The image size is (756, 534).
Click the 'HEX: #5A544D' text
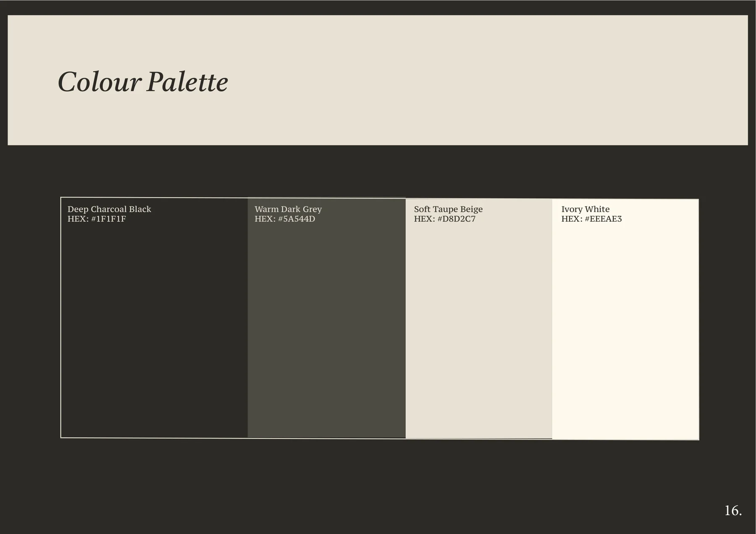tap(285, 219)
